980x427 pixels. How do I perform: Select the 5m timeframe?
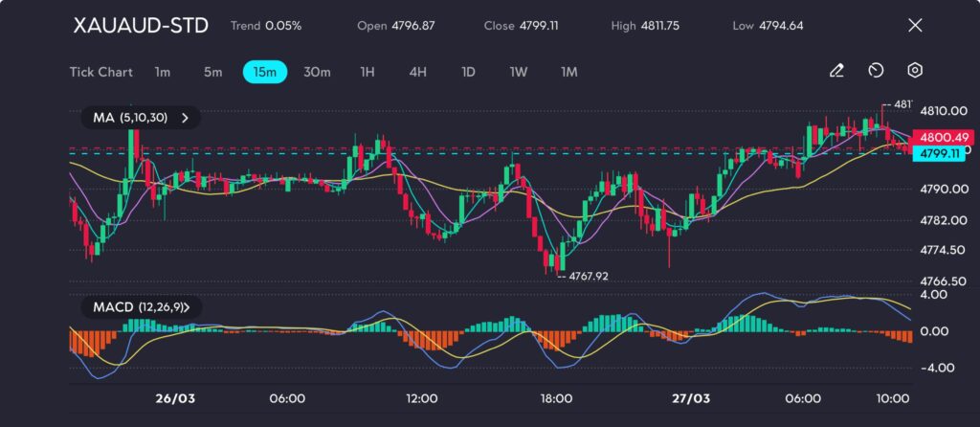[x=212, y=71]
